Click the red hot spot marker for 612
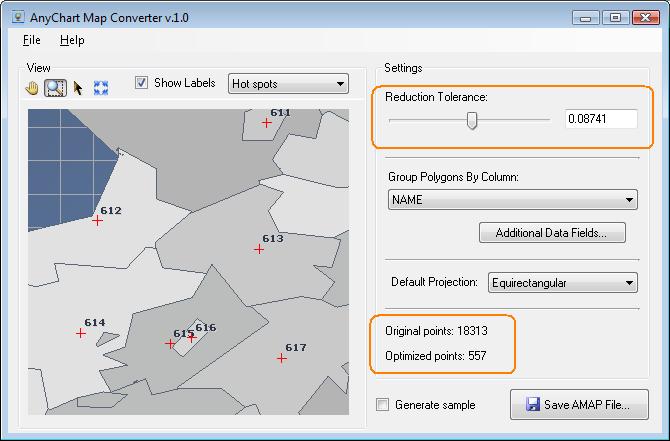Image resolution: width=670 pixels, height=441 pixels. (x=97, y=220)
